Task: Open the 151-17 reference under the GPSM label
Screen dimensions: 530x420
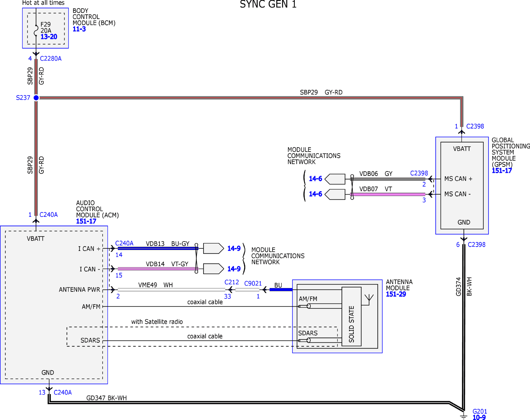Action: click(502, 171)
